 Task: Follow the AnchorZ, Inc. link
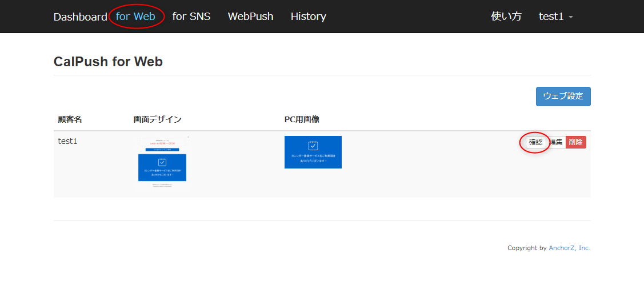tap(569, 248)
